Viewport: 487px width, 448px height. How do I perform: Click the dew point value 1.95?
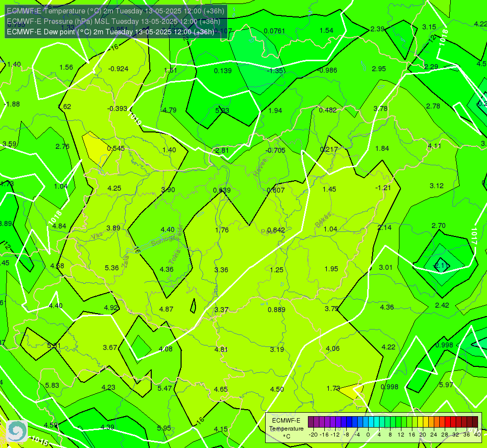click(x=331, y=269)
